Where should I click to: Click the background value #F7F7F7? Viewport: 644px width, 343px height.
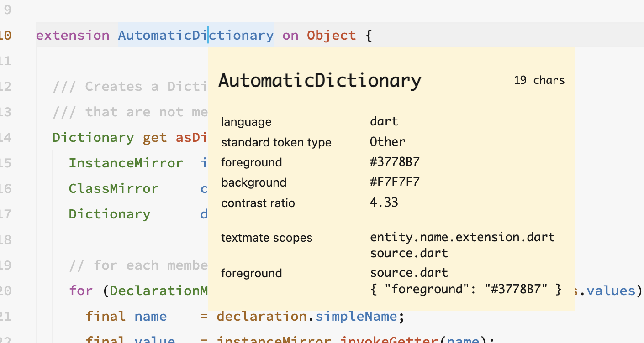coord(396,182)
